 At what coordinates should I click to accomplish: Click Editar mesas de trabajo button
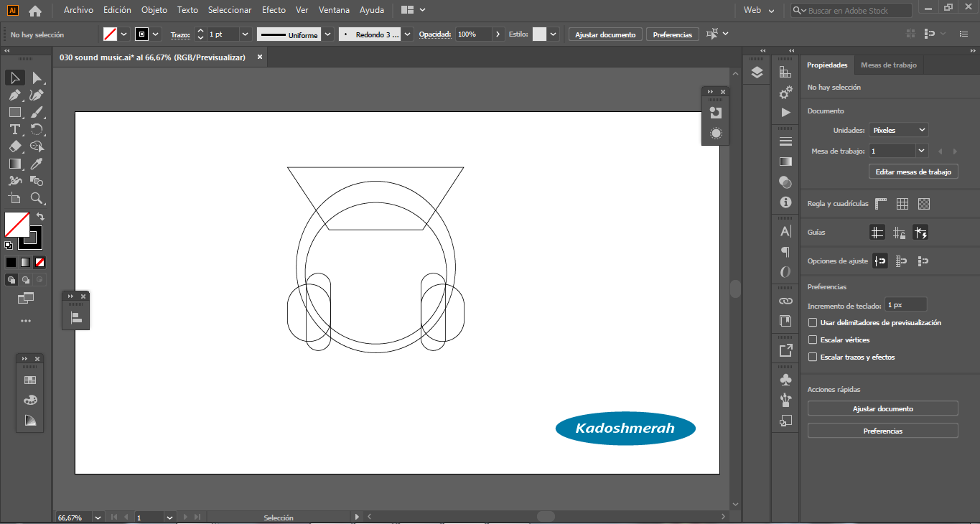click(913, 172)
